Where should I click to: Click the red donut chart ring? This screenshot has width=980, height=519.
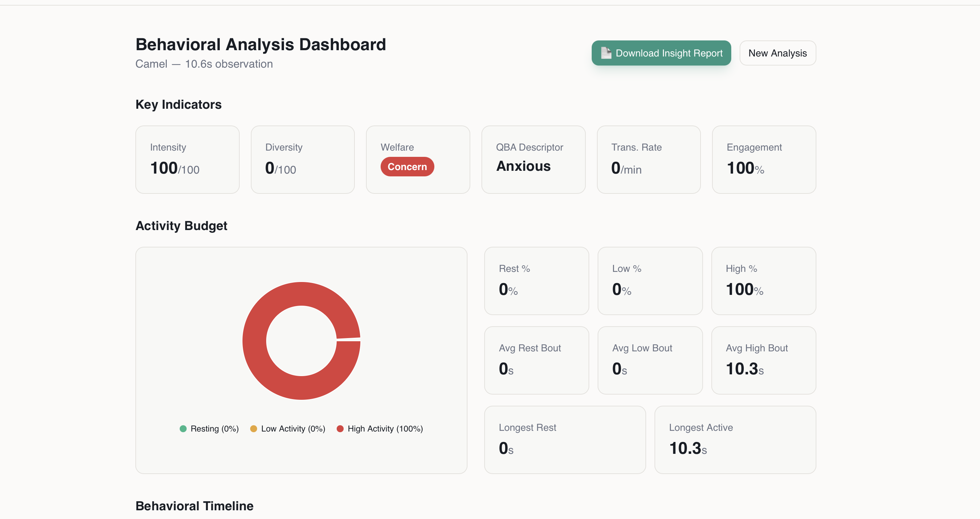pyautogui.click(x=254, y=341)
